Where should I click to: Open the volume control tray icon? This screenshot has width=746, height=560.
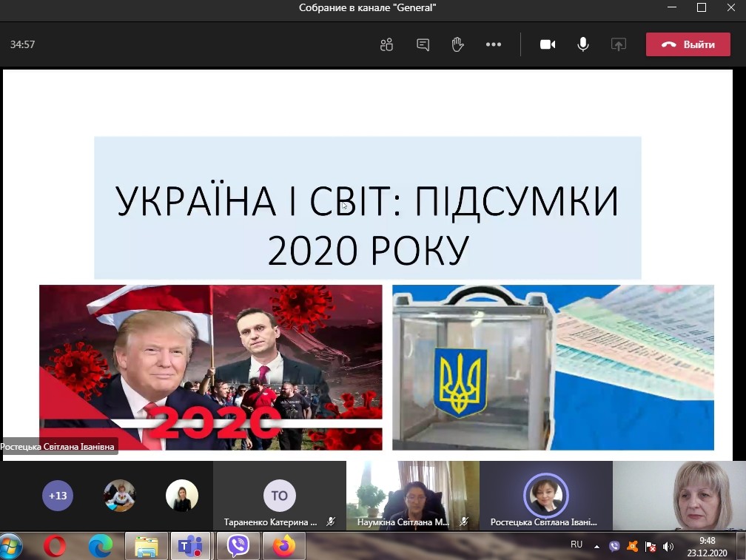[668, 547]
